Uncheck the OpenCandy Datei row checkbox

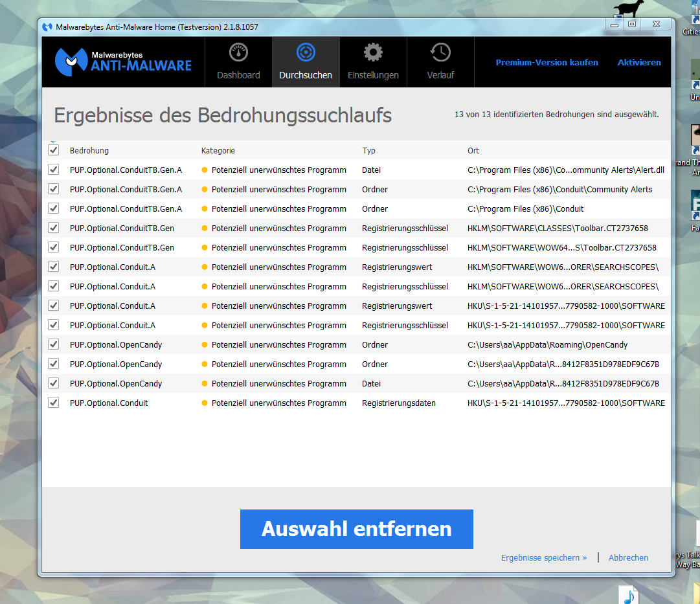coord(54,383)
